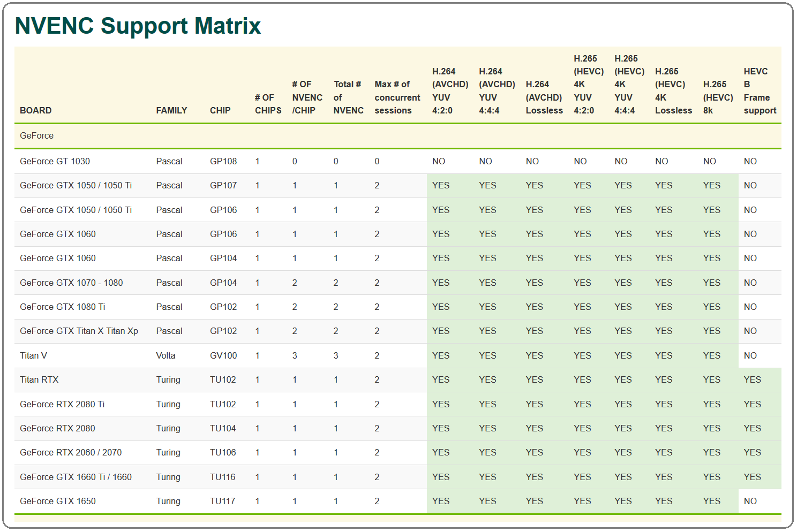Click the GeForce section group row
The image size is (797, 532).
pos(397,136)
